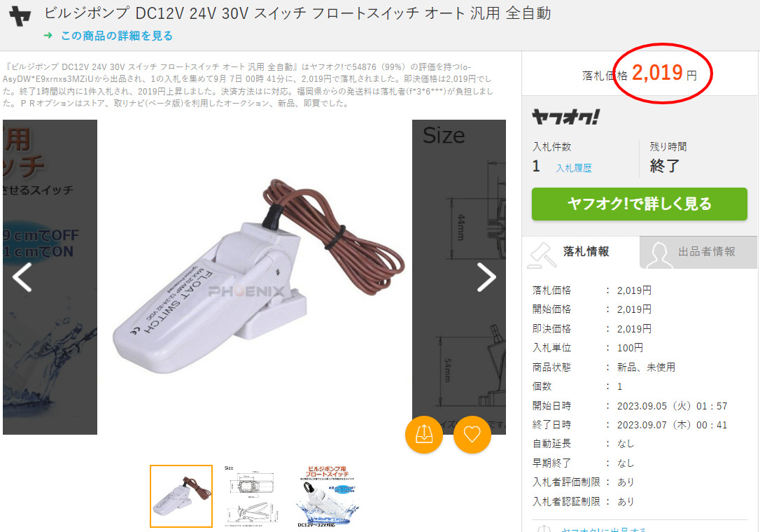Screen dimensions: 760x532
Task: Click the person silhouette icon for seller info
Action: [x=659, y=255]
